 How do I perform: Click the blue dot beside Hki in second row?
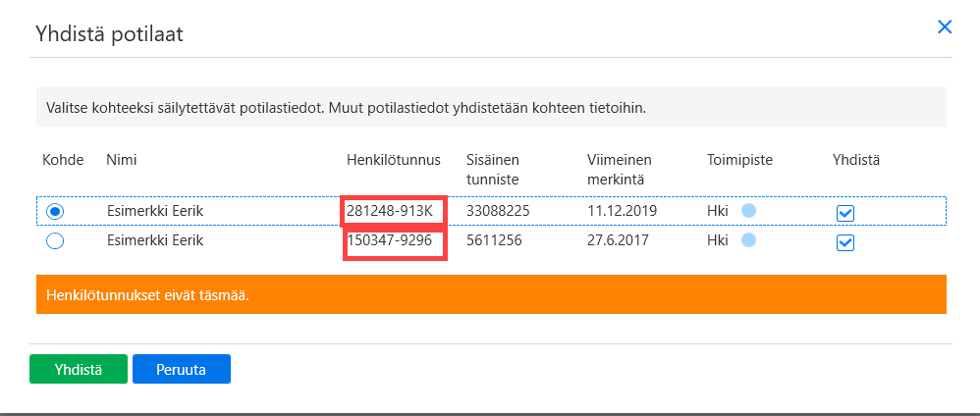click(x=748, y=239)
